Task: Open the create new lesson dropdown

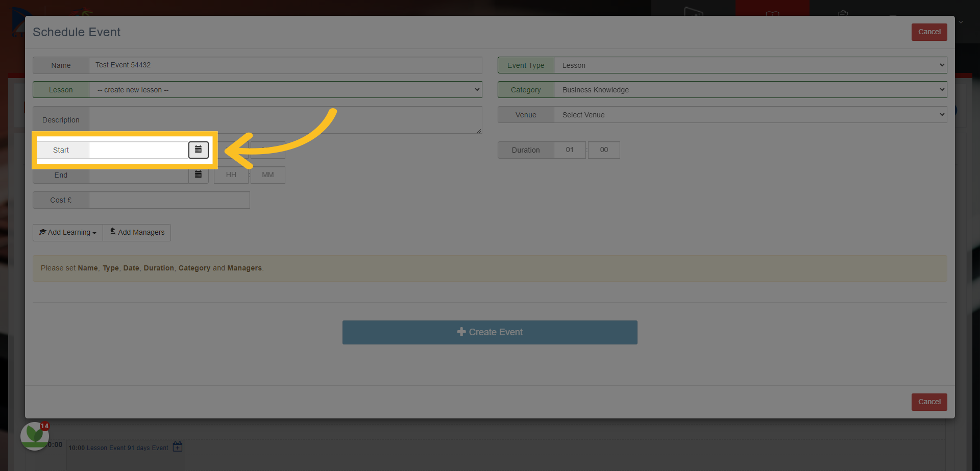Action: [x=285, y=90]
